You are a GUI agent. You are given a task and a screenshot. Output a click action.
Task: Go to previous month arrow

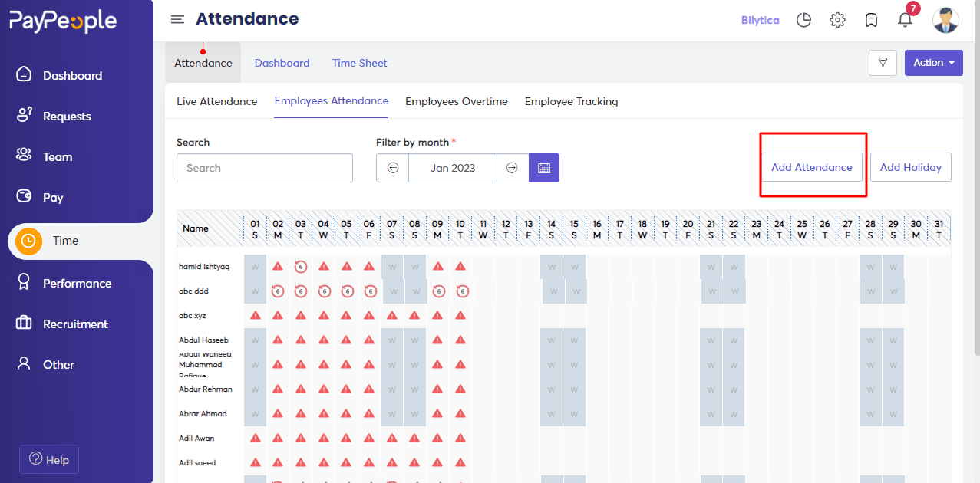pos(393,168)
